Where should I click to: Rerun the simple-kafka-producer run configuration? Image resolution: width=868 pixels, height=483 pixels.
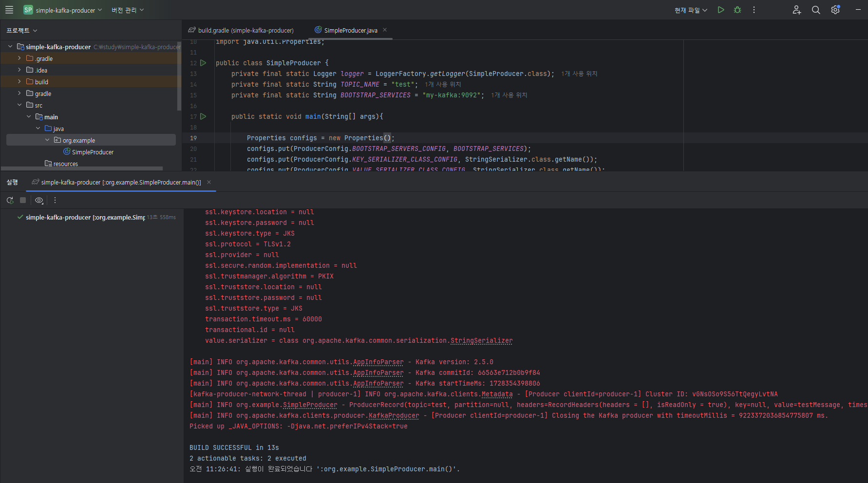[x=10, y=200]
